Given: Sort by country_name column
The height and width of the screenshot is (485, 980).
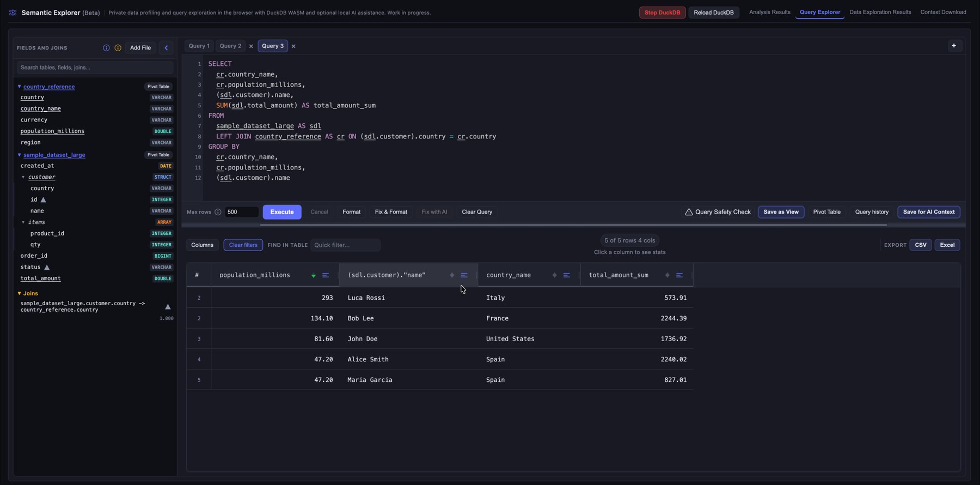Looking at the screenshot, I should tap(554, 275).
